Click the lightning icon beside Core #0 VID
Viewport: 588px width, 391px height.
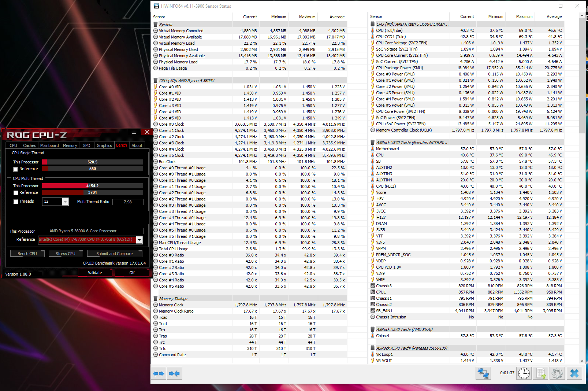[156, 87]
